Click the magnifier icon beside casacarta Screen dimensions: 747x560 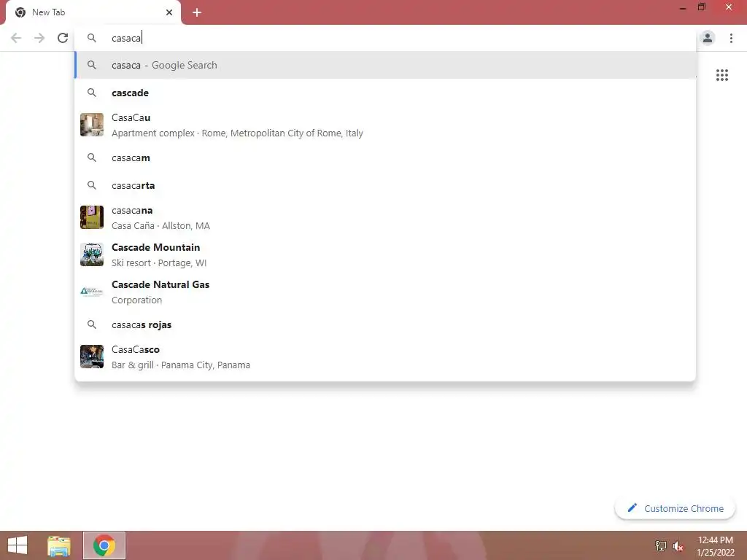pyautogui.click(x=92, y=185)
